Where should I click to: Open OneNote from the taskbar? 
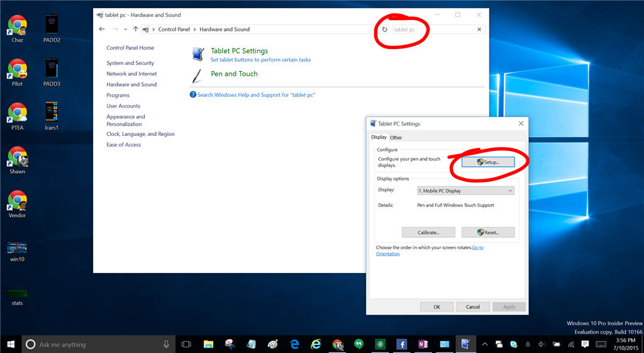click(x=423, y=344)
